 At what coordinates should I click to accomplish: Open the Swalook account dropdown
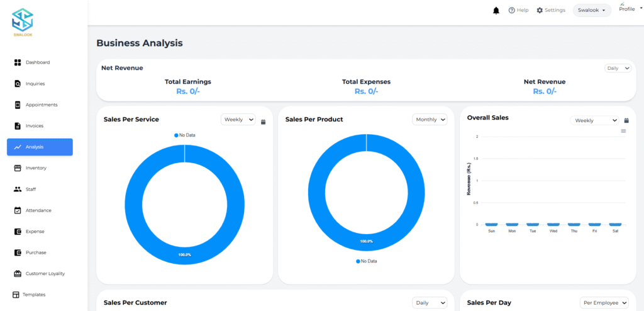pyautogui.click(x=592, y=11)
